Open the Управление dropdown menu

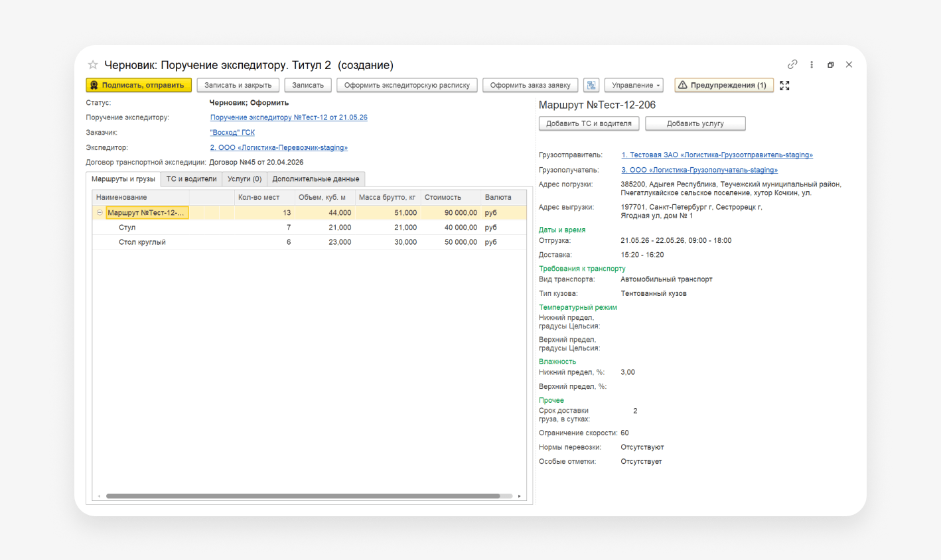pyautogui.click(x=634, y=85)
